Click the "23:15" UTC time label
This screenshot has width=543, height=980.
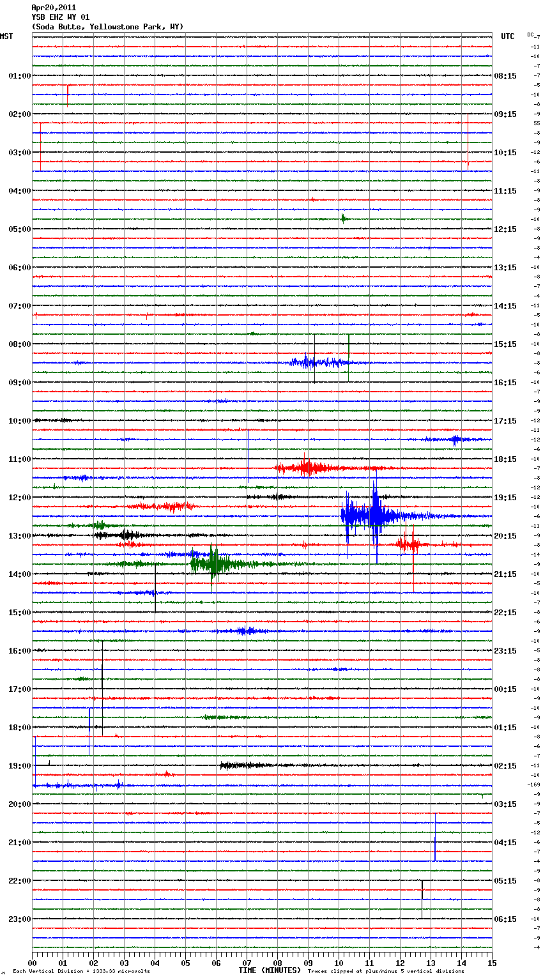pos(505,651)
